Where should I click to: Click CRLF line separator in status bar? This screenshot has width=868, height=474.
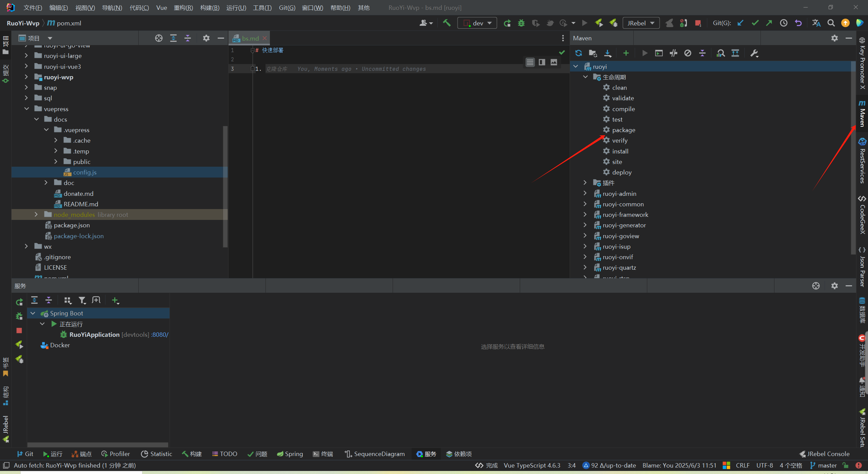743,465
